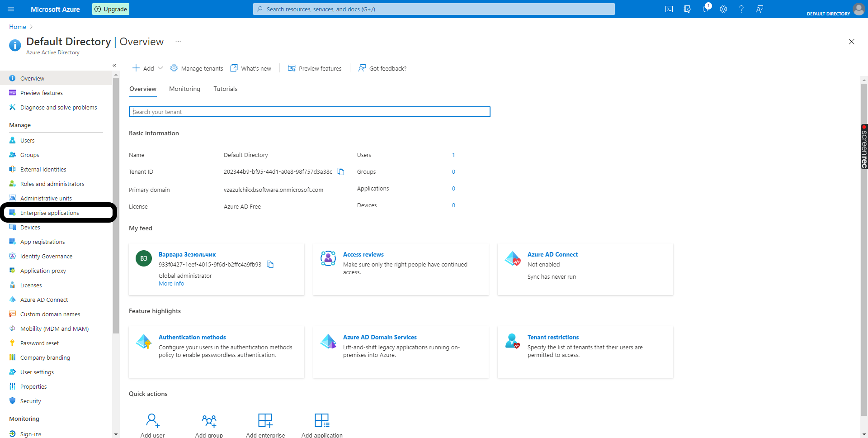The height and width of the screenshot is (438, 868).
Task: Collapse the left navigation menu
Action: 114,66
